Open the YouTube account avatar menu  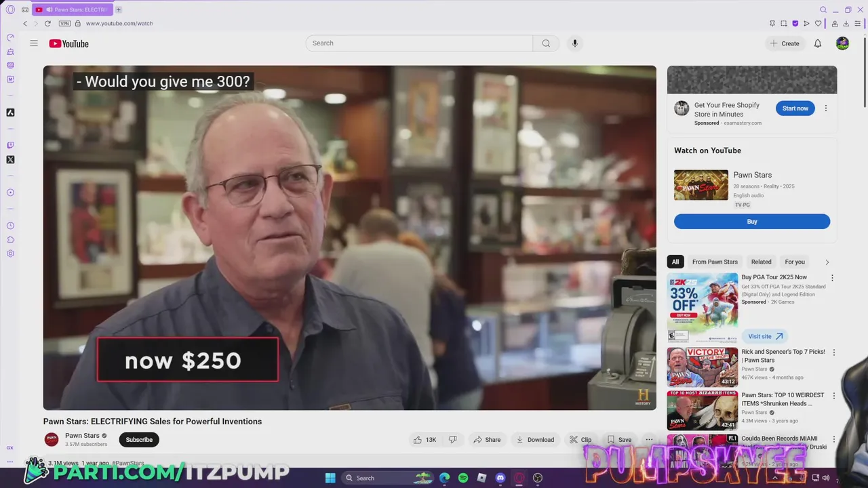click(x=842, y=43)
